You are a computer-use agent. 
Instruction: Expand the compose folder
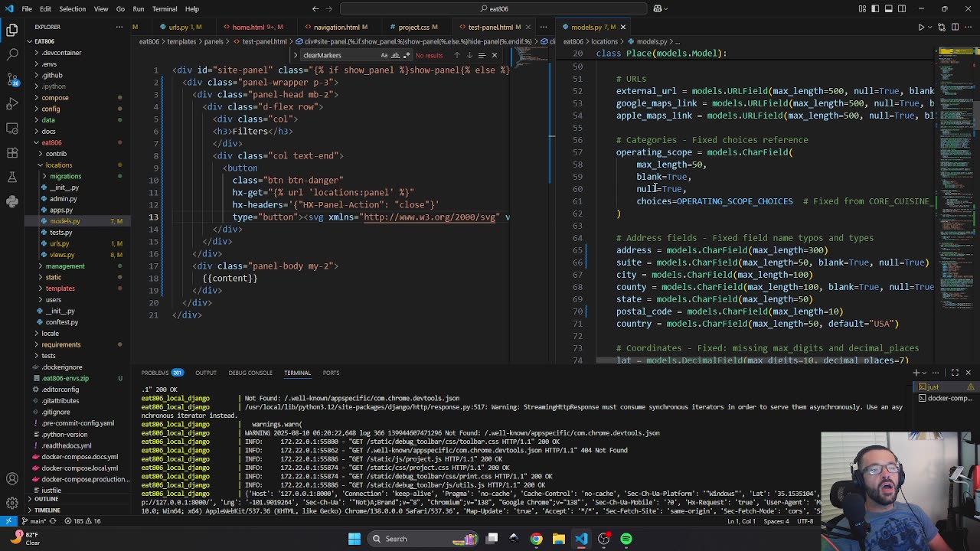37,98
